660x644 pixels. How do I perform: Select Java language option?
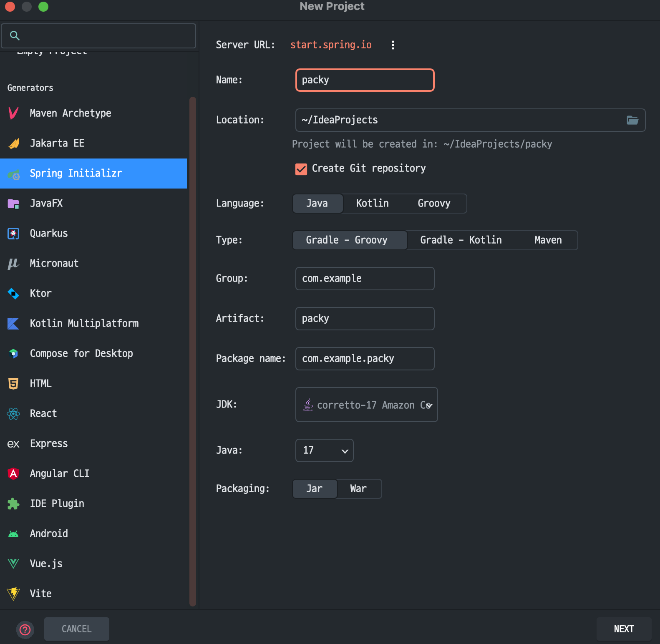point(317,204)
